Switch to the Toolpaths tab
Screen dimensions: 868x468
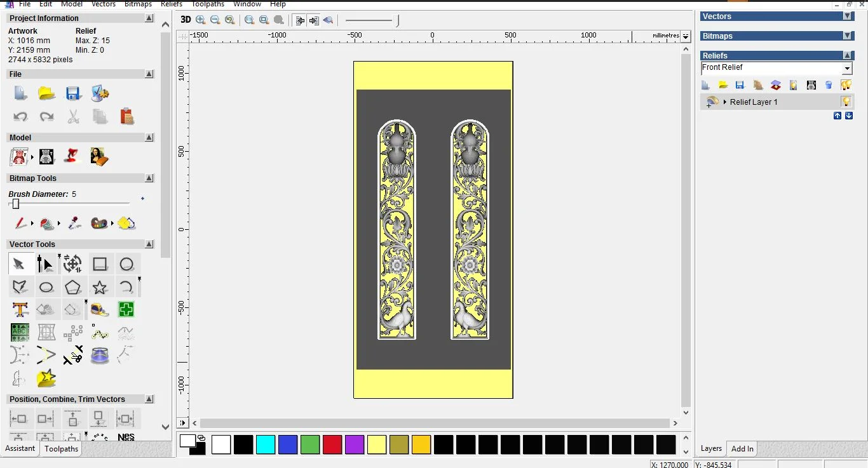pos(61,449)
